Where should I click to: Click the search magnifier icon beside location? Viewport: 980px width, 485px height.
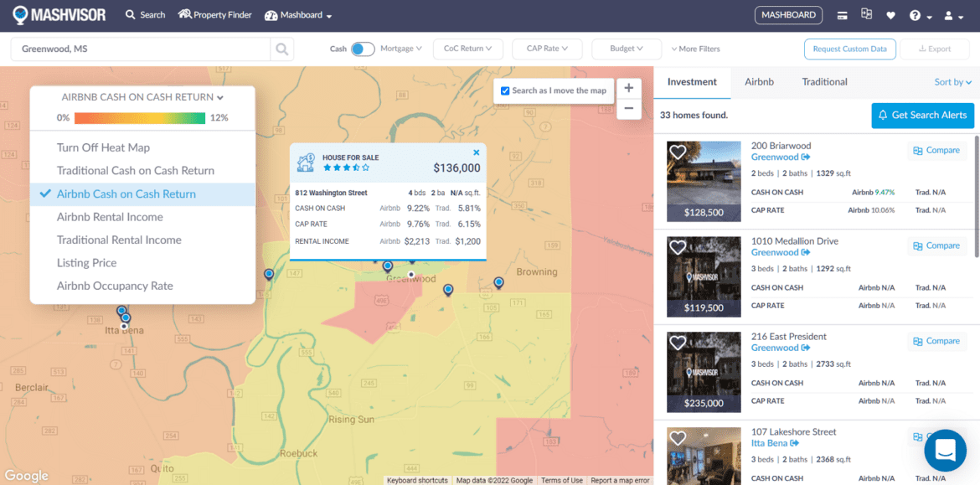282,49
